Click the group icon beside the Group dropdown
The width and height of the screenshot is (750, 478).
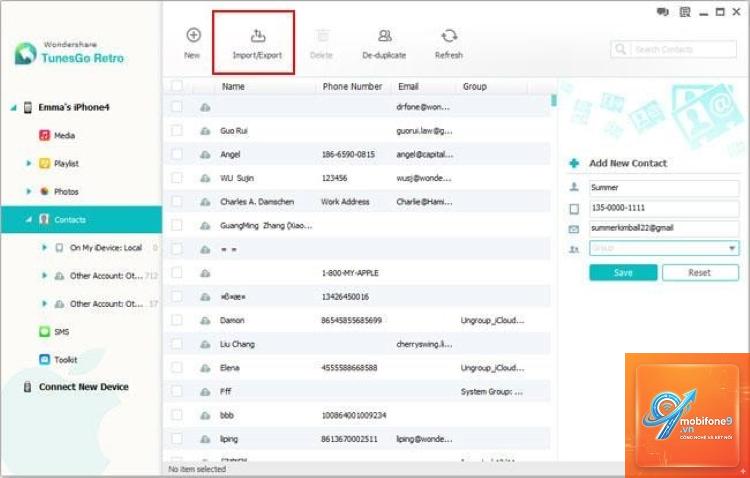tap(574, 249)
